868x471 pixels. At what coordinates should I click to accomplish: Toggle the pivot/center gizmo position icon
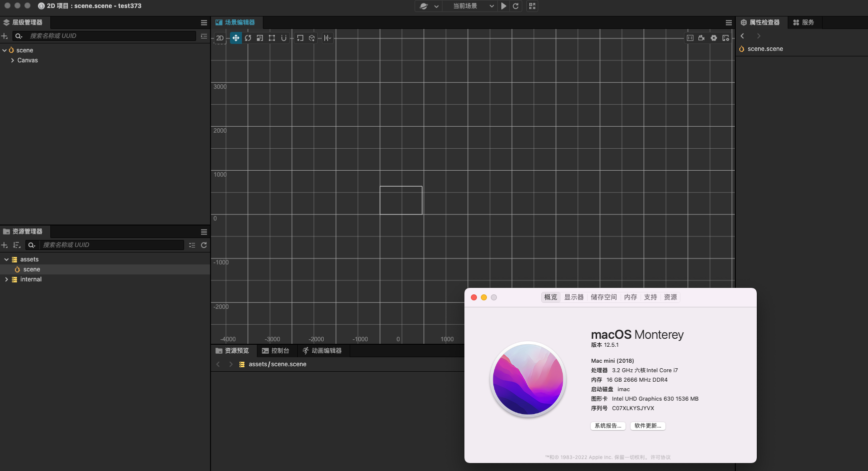point(300,38)
